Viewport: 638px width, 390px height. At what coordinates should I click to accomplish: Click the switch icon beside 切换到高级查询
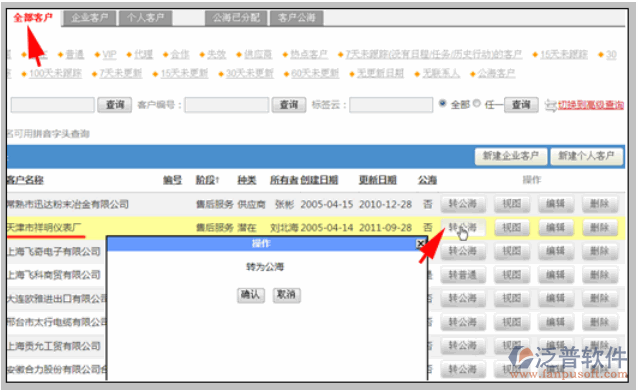551,105
